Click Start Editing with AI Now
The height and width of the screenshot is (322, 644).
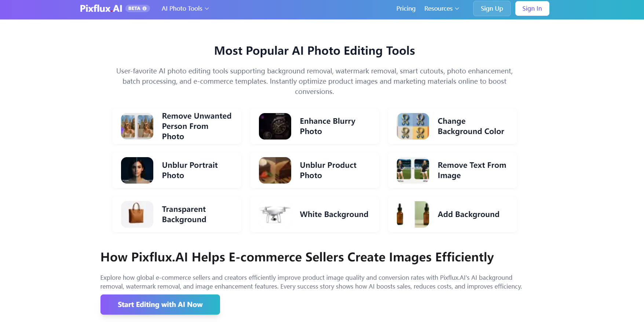coord(160,304)
